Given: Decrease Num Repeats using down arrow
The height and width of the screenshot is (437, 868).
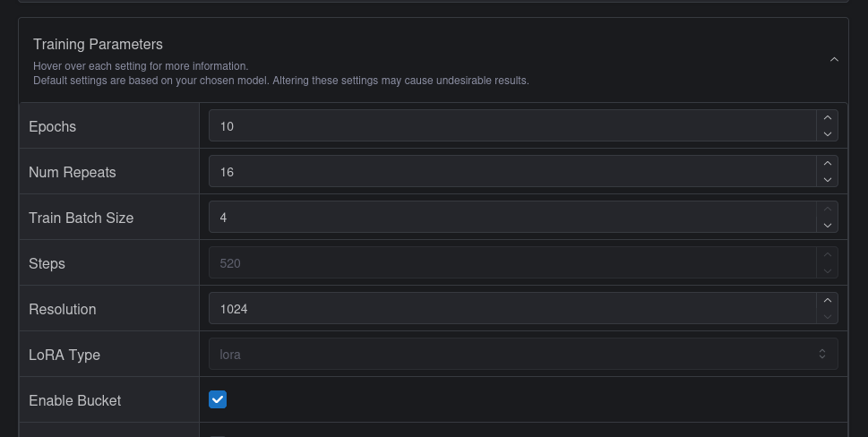Looking at the screenshot, I should pos(828,180).
